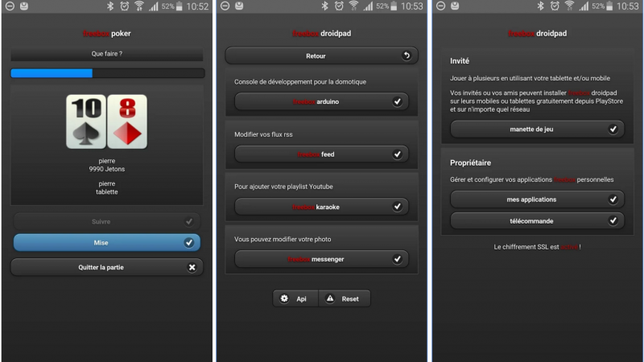Viewport: 644px width, 362px height.
Task: Click the checkmark icon on Suivre
Action: [x=189, y=222]
